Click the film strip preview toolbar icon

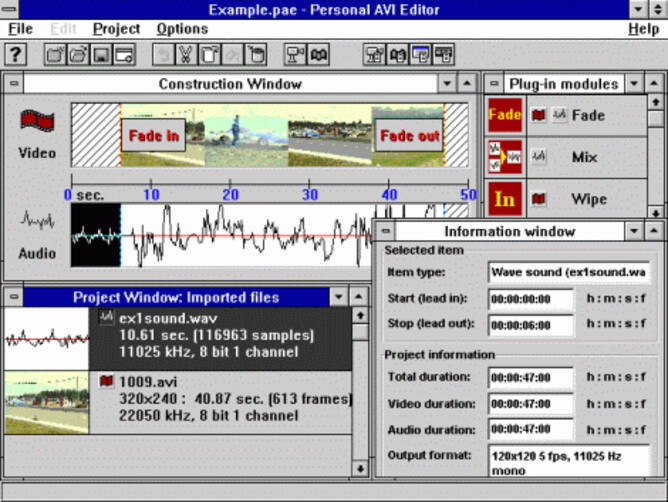(318, 55)
